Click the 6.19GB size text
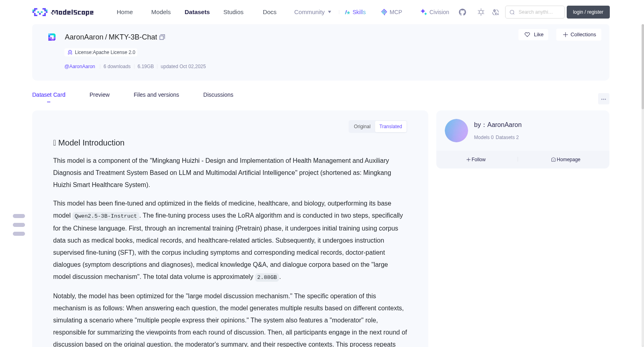 [146, 66]
